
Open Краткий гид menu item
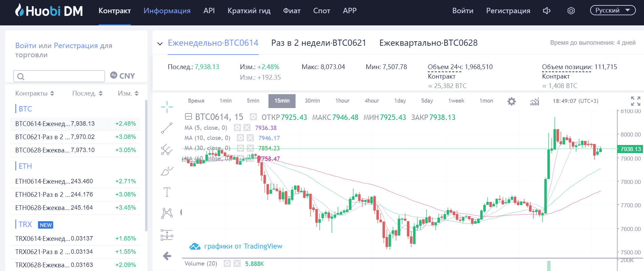tap(249, 11)
